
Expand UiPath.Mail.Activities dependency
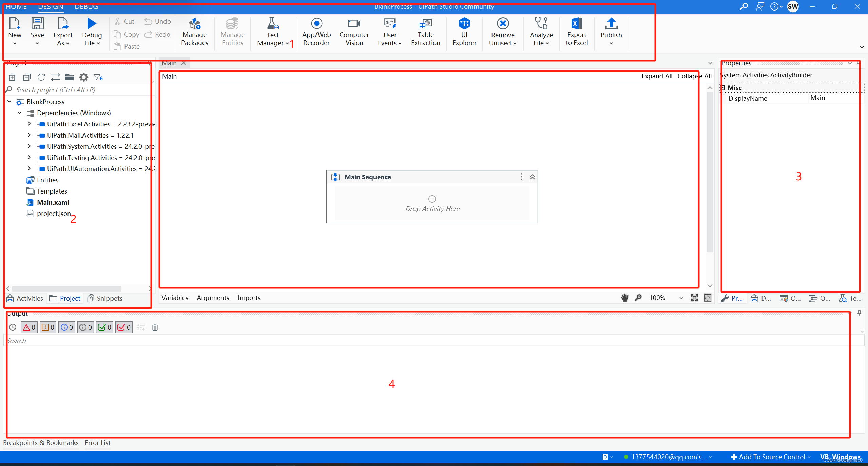(29, 135)
